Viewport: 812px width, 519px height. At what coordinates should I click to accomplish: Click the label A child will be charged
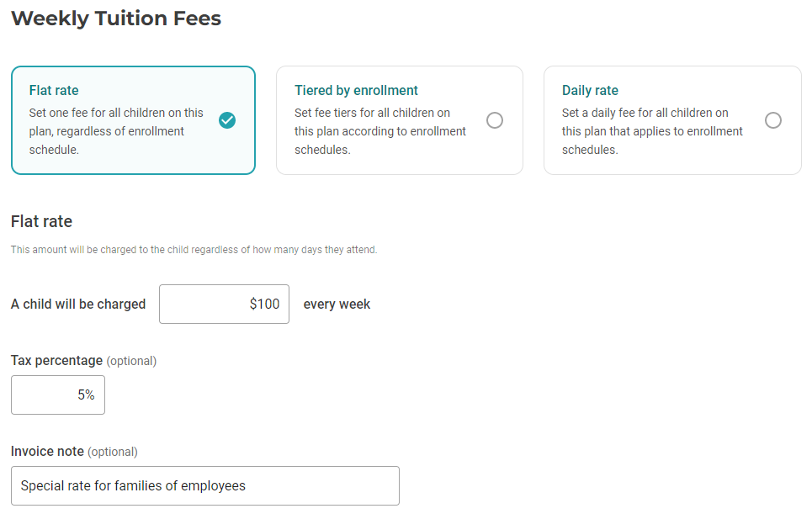[x=77, y=304]
